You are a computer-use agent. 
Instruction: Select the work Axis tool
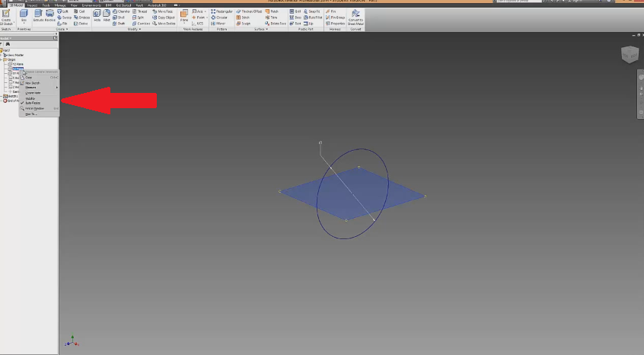click(x=198, y=11)
